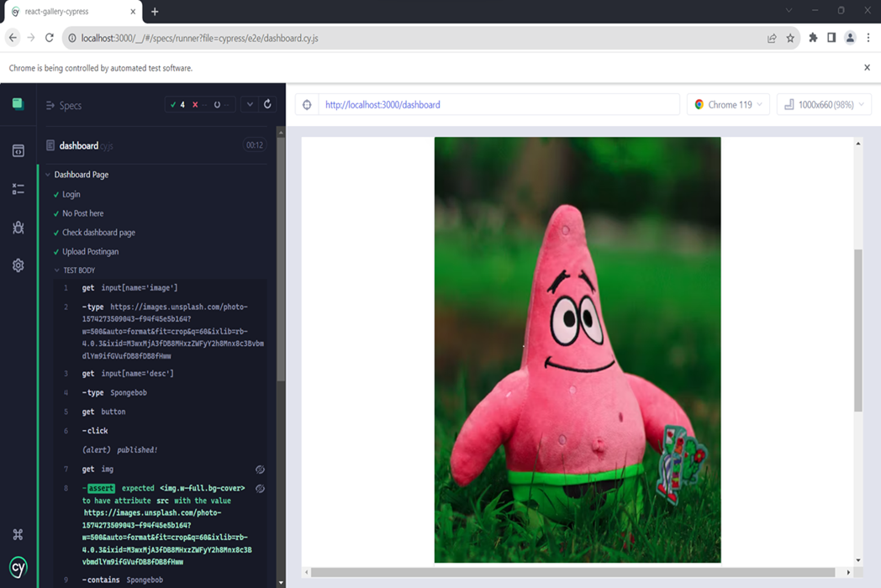Click the localhost:3000/dashboard URL
881x588 pixels.
[x=382, y=104]
